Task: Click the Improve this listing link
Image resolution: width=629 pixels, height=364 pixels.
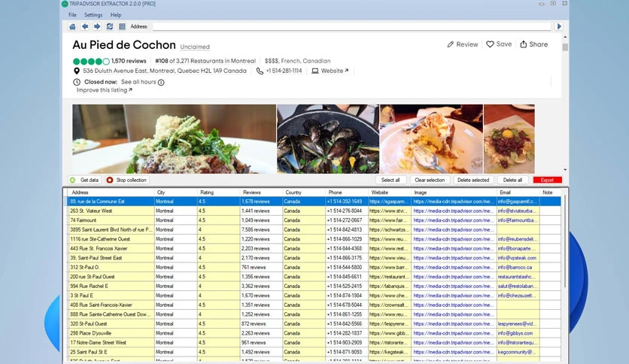Action: 105,90
